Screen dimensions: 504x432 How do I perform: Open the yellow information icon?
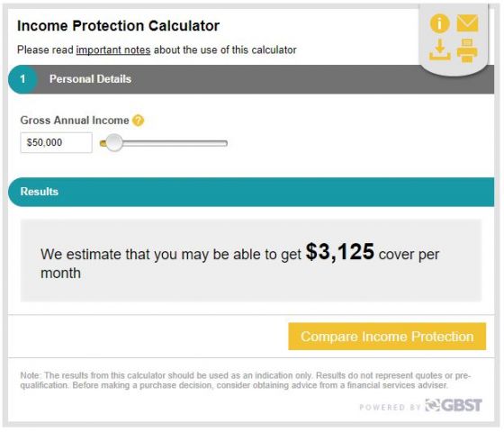point(439,23)
